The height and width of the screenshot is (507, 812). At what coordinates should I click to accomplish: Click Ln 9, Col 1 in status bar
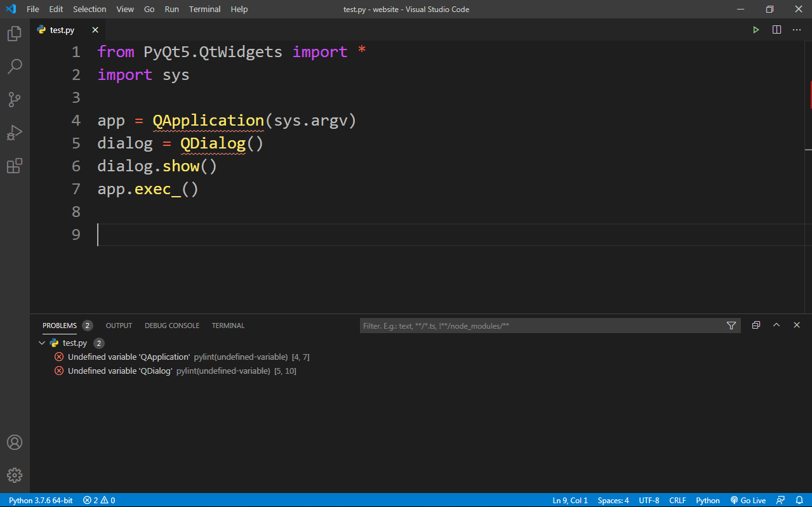pos(570,500)
